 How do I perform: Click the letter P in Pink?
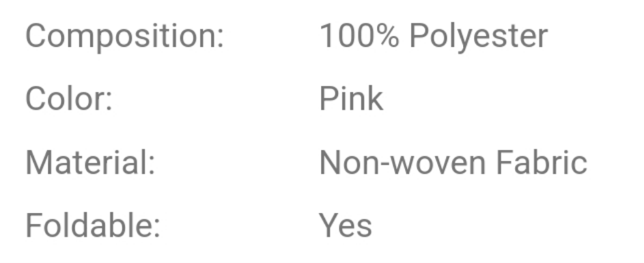tap(328, 100)
